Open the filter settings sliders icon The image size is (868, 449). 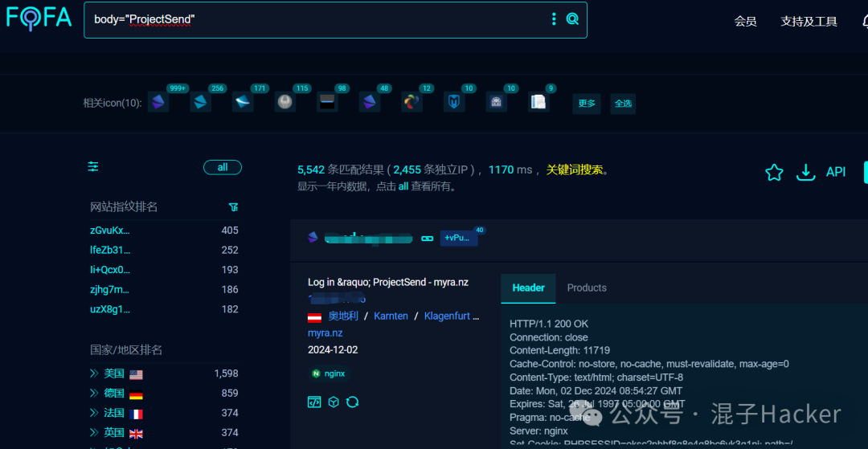93,166
